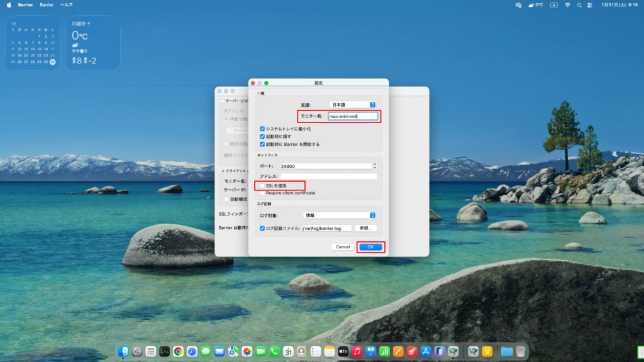This screenshot has width=644, height=362.
Task: Click the ポート stepper arrows
Action: pyautogui.click(x=375, y=166)
